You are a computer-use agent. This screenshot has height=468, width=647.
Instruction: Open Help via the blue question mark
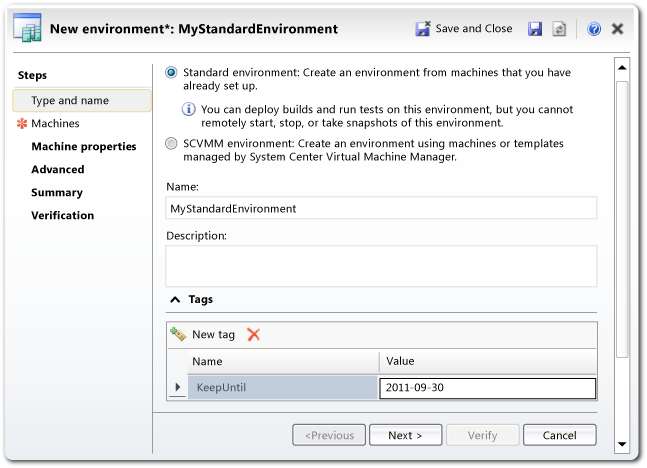(594, 29)
